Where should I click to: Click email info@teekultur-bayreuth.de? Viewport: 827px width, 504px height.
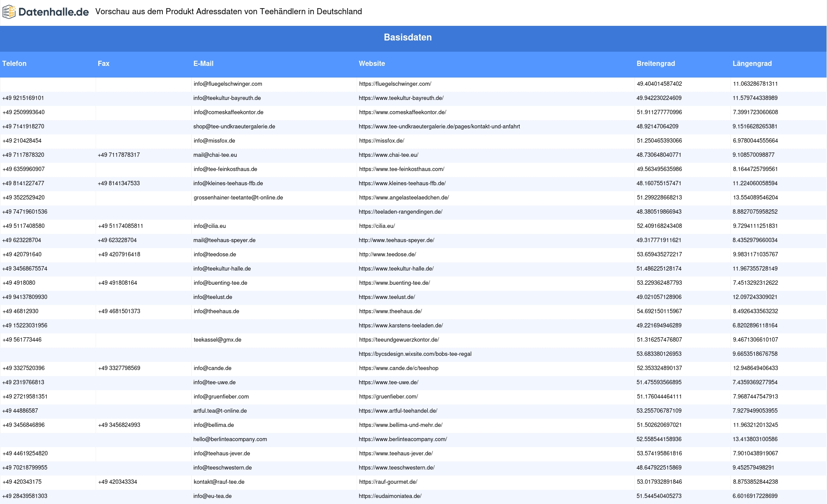[227, 98]
